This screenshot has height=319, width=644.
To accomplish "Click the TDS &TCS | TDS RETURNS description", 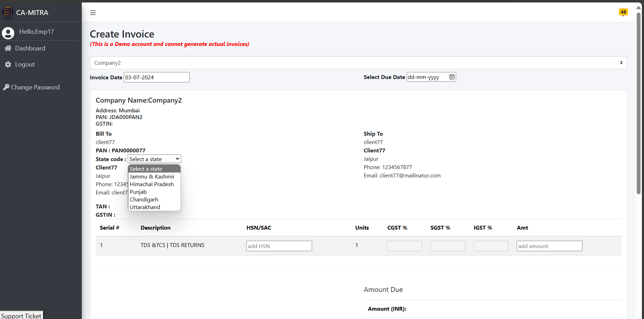I will (173, 245).
